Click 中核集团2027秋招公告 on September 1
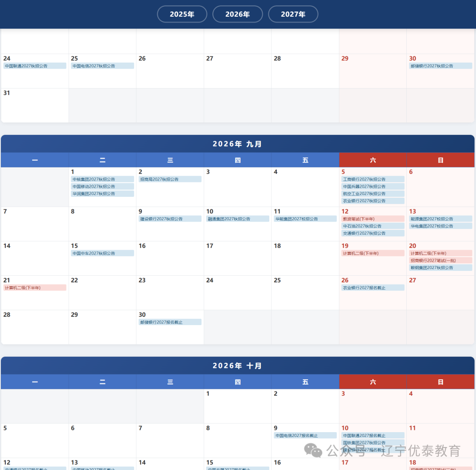 pyautogui.click(x=103, y=179)
